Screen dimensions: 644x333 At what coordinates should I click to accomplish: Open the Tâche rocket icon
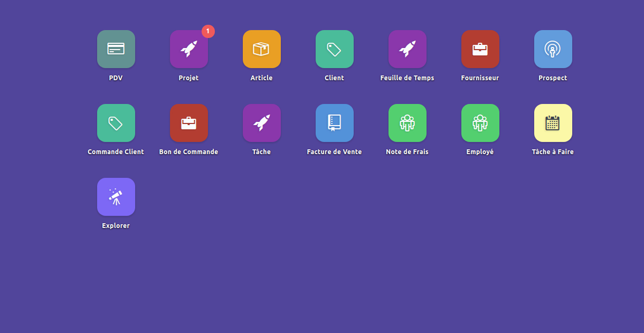(262, 123)
